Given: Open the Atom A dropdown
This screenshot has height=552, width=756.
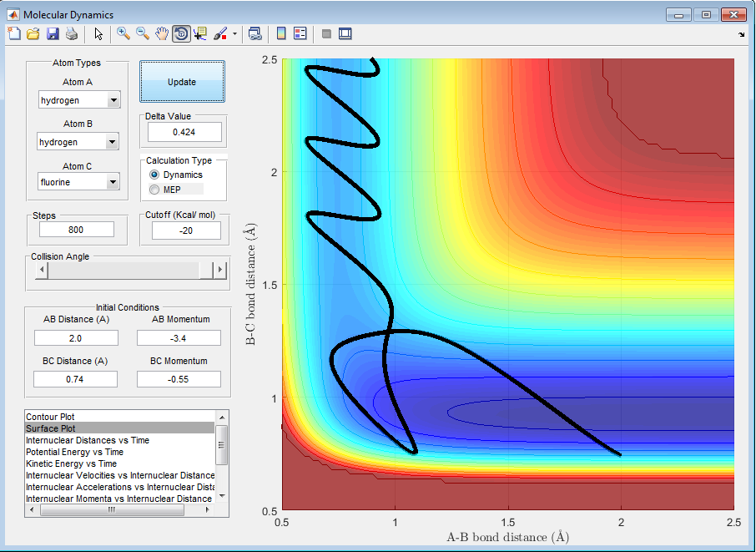Looking at the screenshot, I should click(113, 101).
